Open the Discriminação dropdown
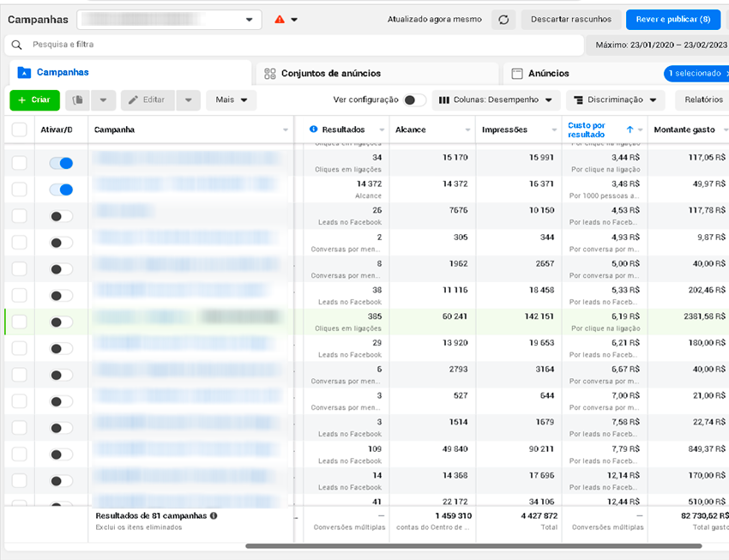The width and height of the screenshot is (729, 560). coord(616,100)
